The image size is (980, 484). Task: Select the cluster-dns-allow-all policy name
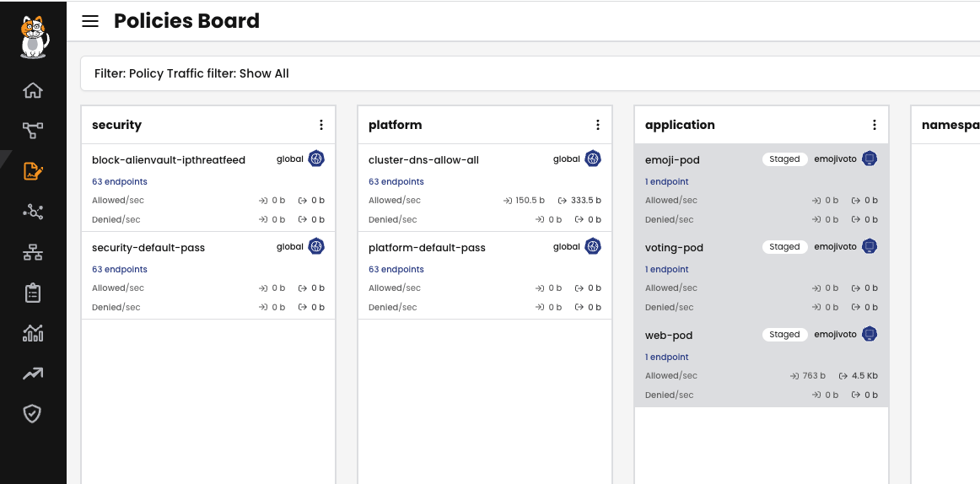[423, 160]
